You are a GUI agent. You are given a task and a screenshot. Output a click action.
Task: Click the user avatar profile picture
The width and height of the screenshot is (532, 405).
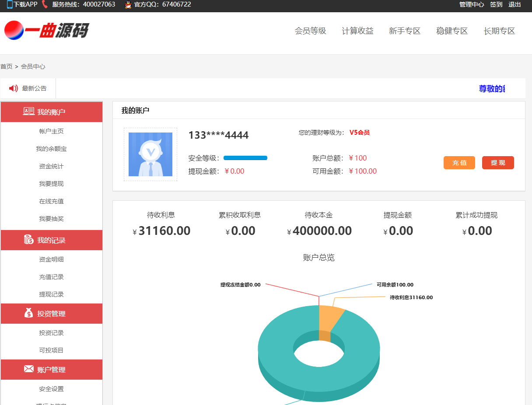tap(150, 154)
